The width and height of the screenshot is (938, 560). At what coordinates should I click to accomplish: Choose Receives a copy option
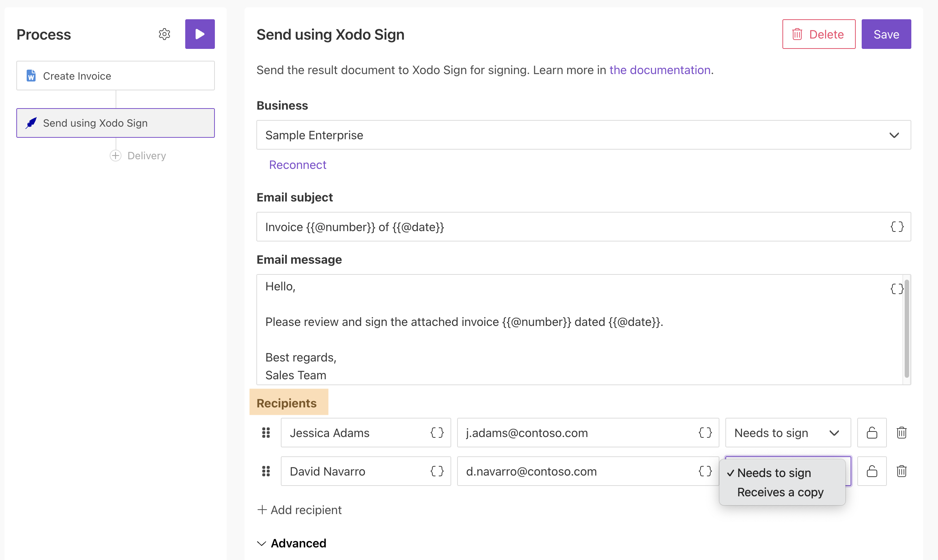782,493
